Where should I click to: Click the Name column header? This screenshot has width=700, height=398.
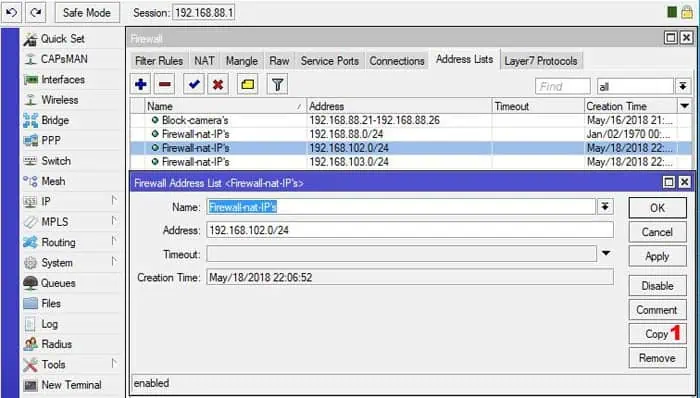tap(225, 106)
